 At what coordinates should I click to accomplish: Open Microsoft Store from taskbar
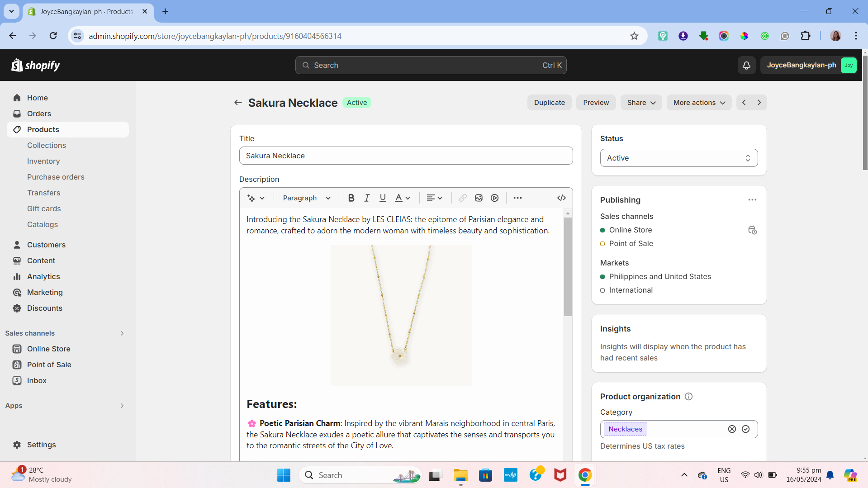point(485,475)
